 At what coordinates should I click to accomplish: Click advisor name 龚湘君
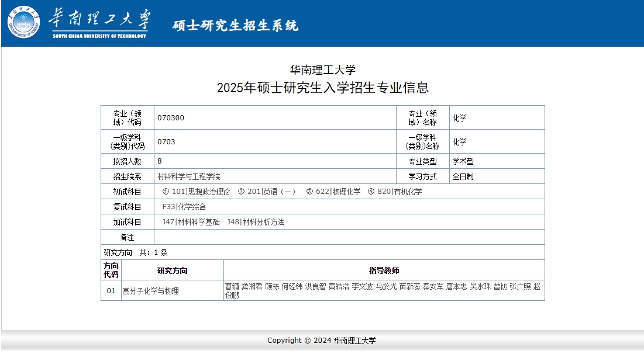[252, 286]
